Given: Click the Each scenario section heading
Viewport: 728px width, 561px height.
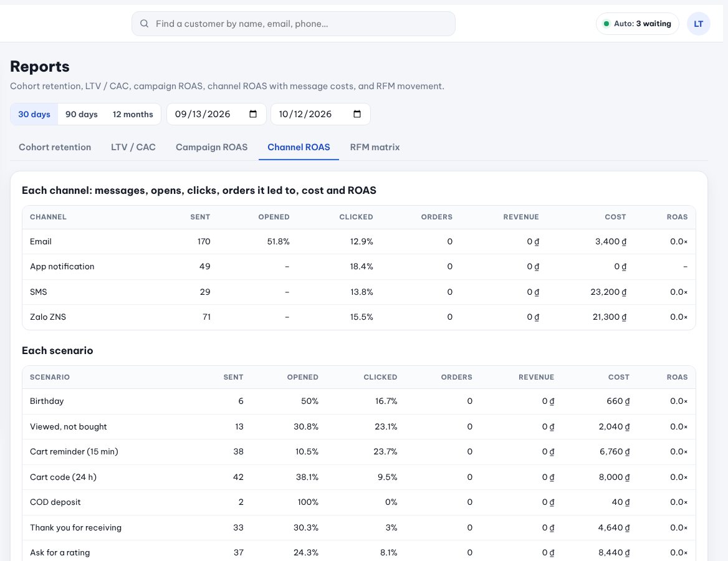Looking at the screenshot, I should click(x=57, y=350).
